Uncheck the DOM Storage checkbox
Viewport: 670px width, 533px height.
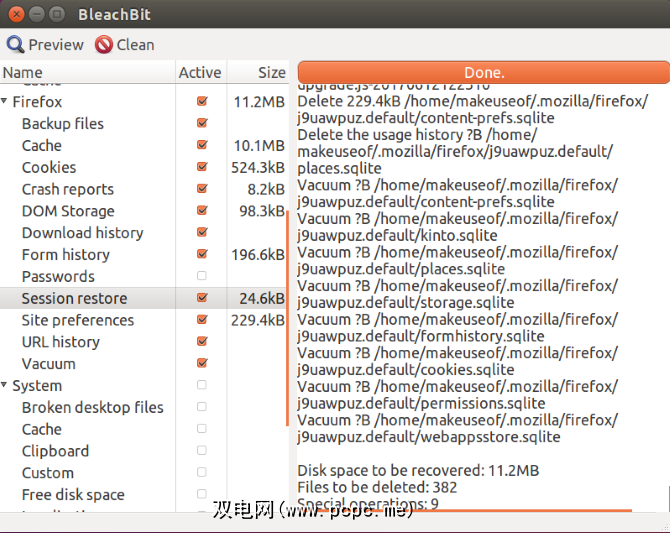pos(202,210)
